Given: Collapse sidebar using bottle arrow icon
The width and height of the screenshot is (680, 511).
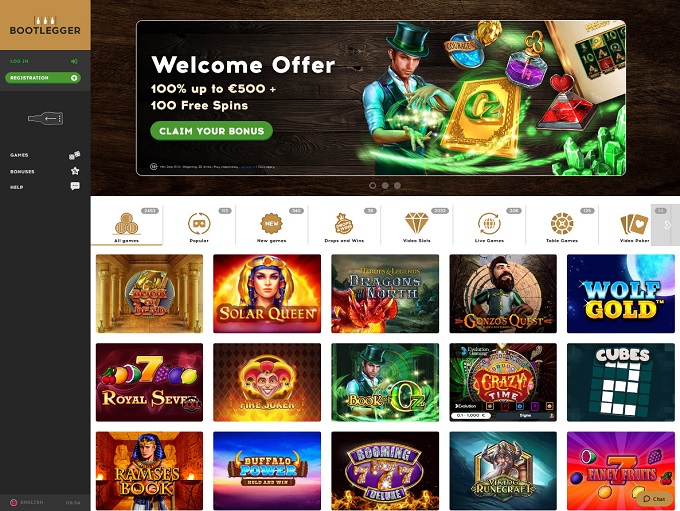Looking at the screenshot, I should tap(46, 118).
